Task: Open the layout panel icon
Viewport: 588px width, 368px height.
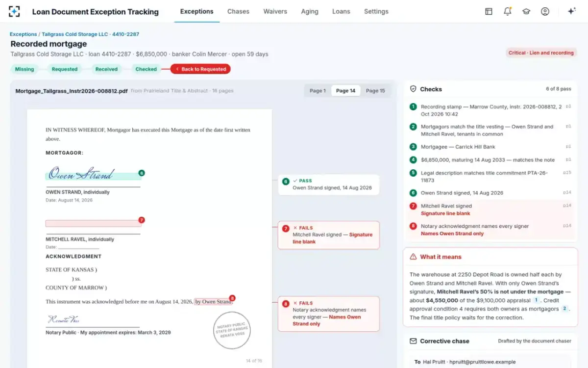Action: click(489, 11)
